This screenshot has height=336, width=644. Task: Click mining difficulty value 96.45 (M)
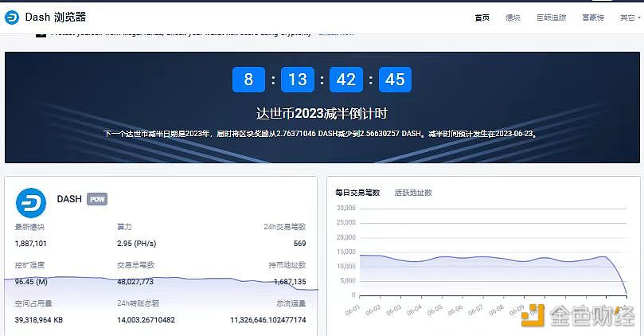point(31,282)
